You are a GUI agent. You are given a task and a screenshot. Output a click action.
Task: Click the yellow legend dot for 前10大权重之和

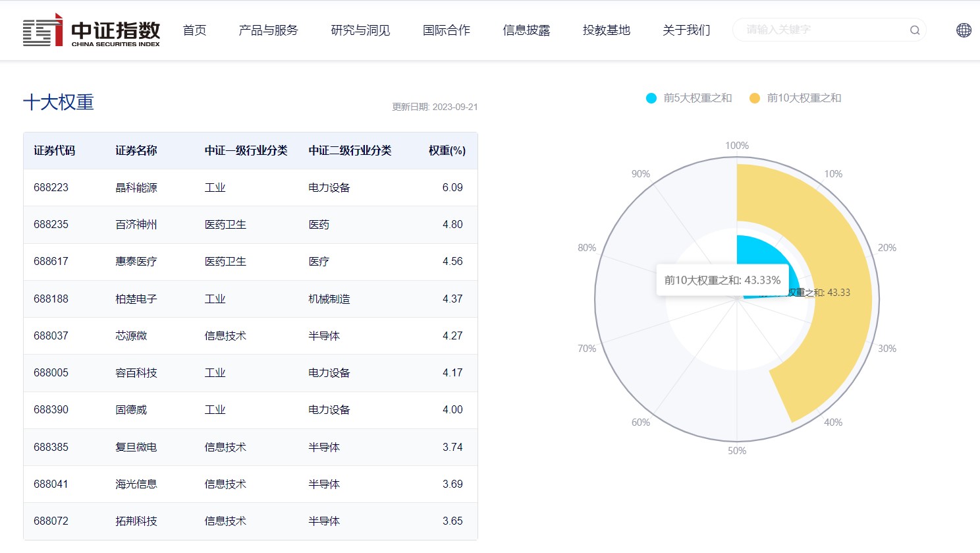pyautogui.click(x=754, y=98)
